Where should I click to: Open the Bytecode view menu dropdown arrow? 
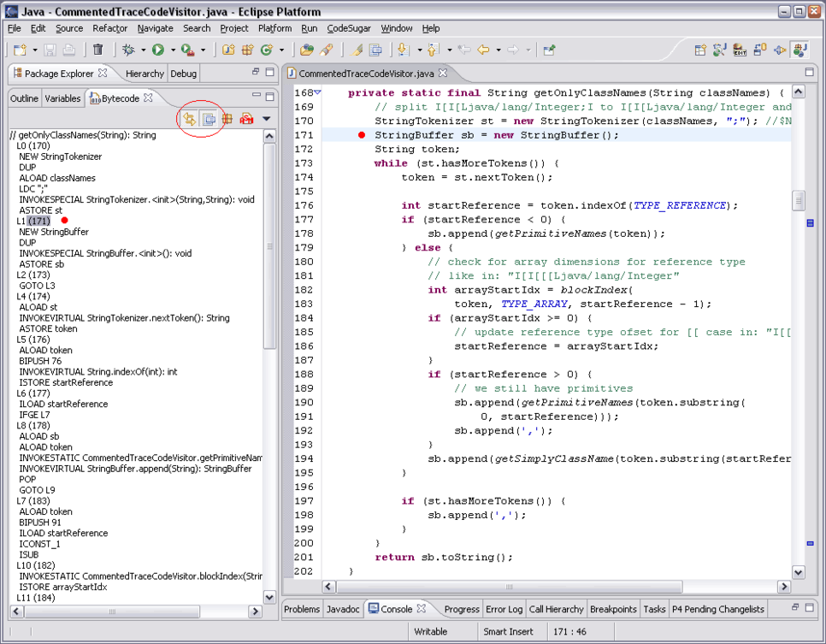(x=267, y=119)
